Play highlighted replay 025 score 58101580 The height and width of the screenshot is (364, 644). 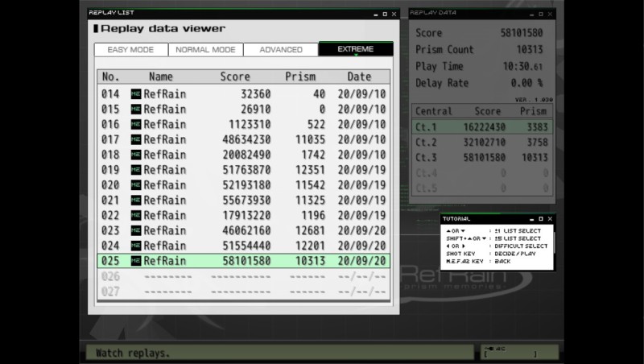244,261
